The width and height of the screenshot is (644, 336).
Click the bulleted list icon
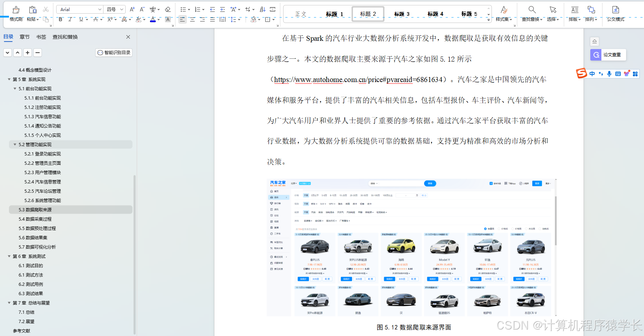[183, 9]
